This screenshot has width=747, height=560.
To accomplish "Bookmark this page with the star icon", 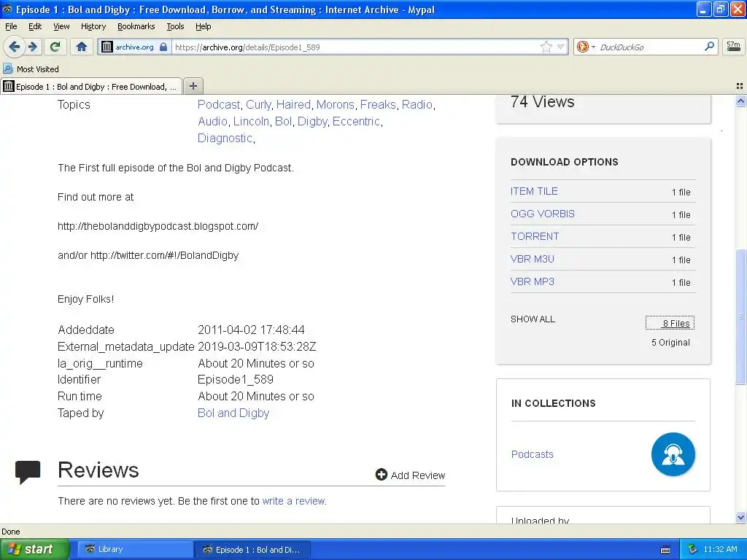I will click(546, 47).
